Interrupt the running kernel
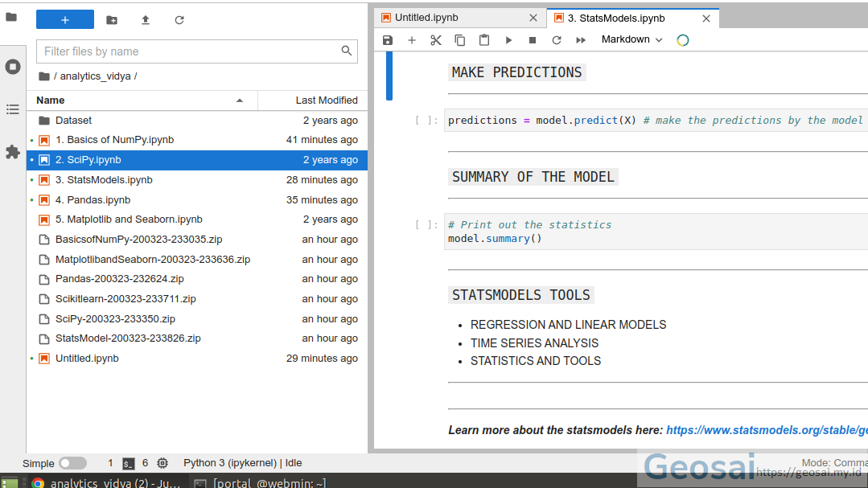868x488 pixels. click(533, 39)
